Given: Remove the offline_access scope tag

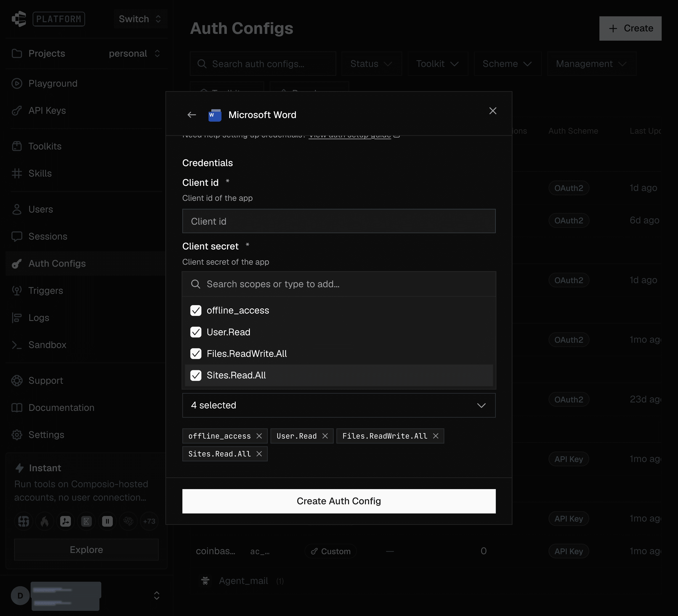Looking at the screenshot, I should [x=259, y=436].
